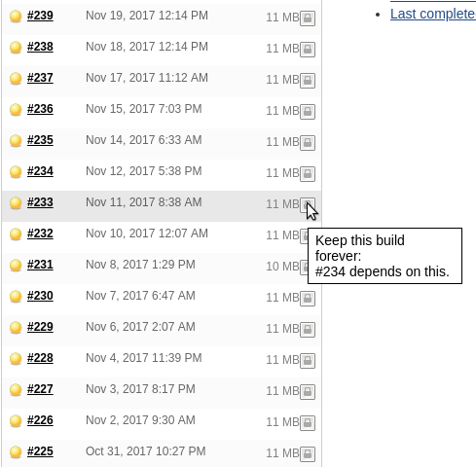Click yellow status ball of build #238

[16, 48]
